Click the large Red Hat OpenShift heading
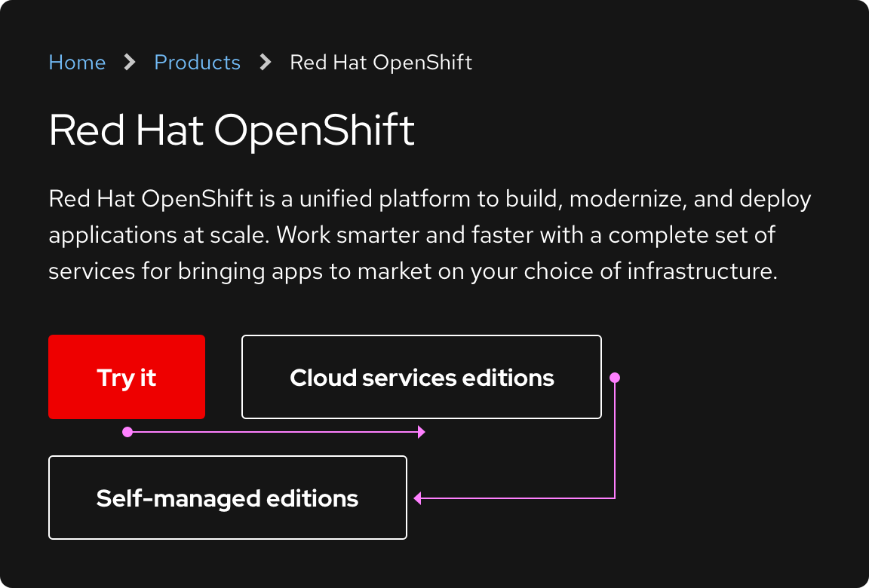 (x=232, y=130)
